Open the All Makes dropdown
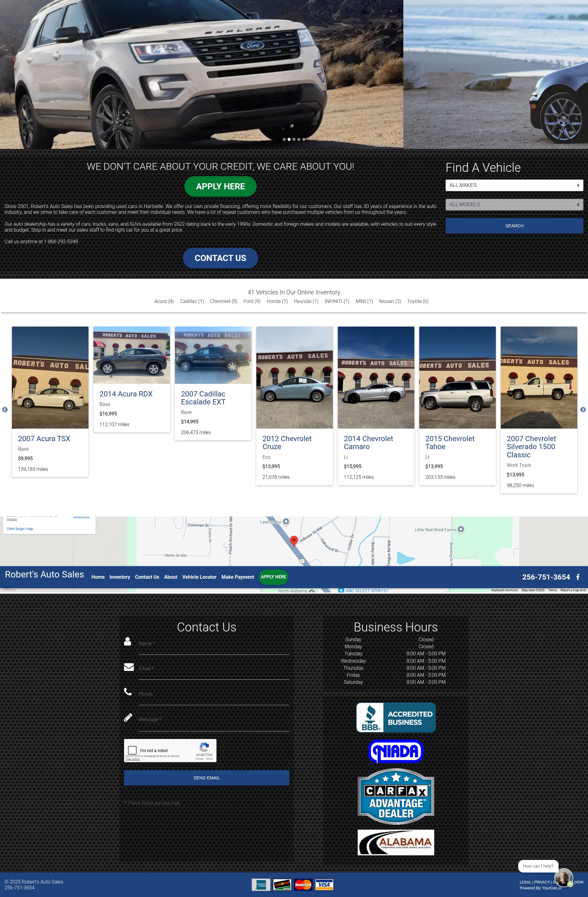Image resolution: width=588 pixels, height=897 pixels. tap(514, 185)
